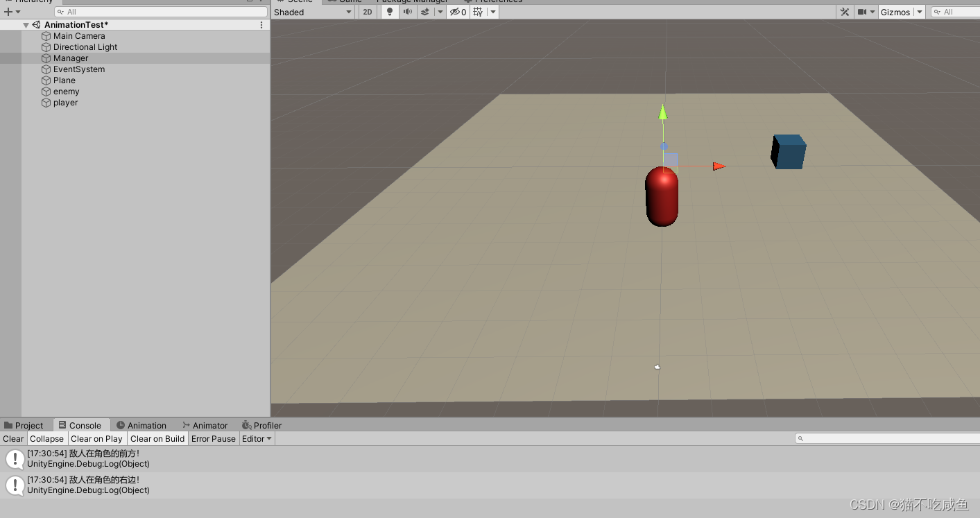Switch to the Project tab
The width and height of the screenshot is (980, 518).
(x=24, y=425)
